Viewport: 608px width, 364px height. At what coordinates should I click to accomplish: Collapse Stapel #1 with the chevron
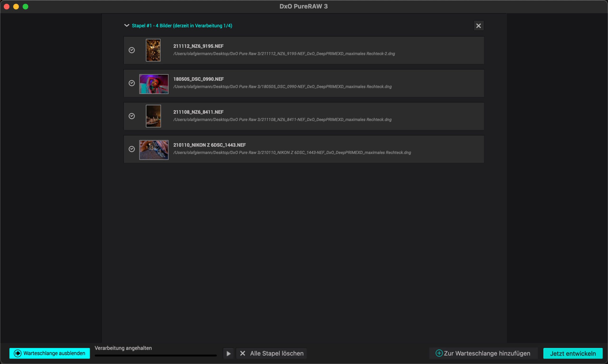(127, 26)
